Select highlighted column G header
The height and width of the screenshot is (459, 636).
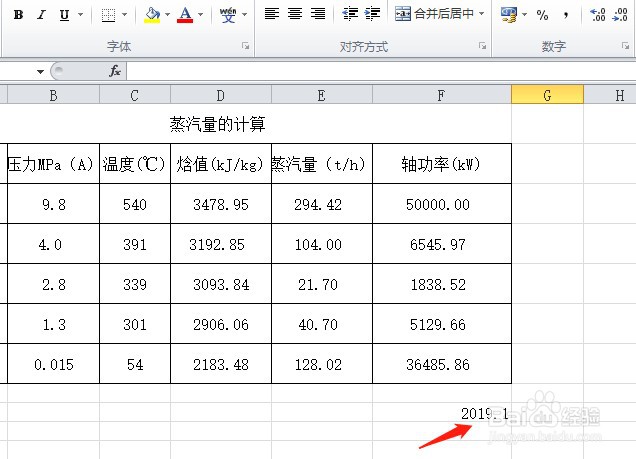click(548, 96)
